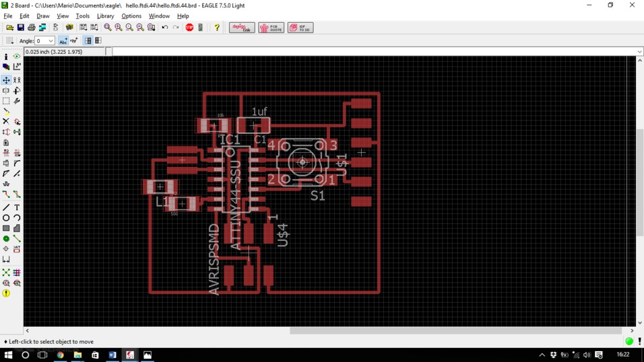This screenshot has width=644, height=362.
Task: Open the File menu
Action: (8, 16)
